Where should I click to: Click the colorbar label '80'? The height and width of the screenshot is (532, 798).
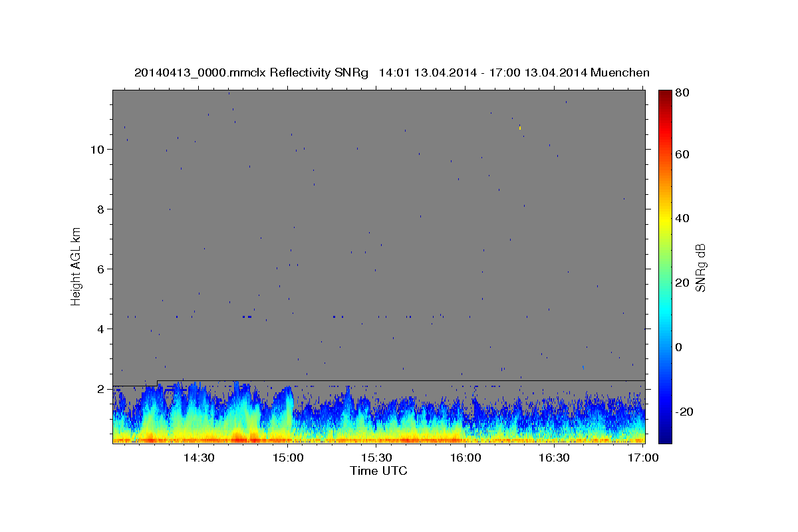(684, 92)
